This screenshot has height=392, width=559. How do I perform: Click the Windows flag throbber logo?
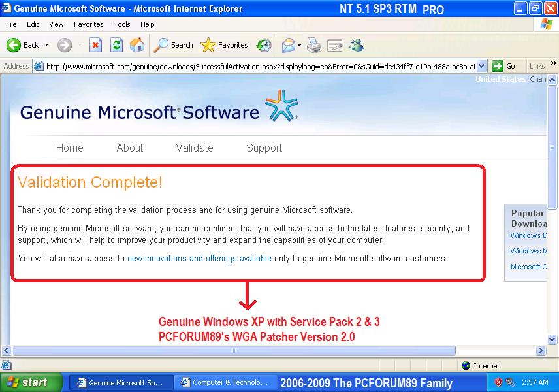click(547, 24)
